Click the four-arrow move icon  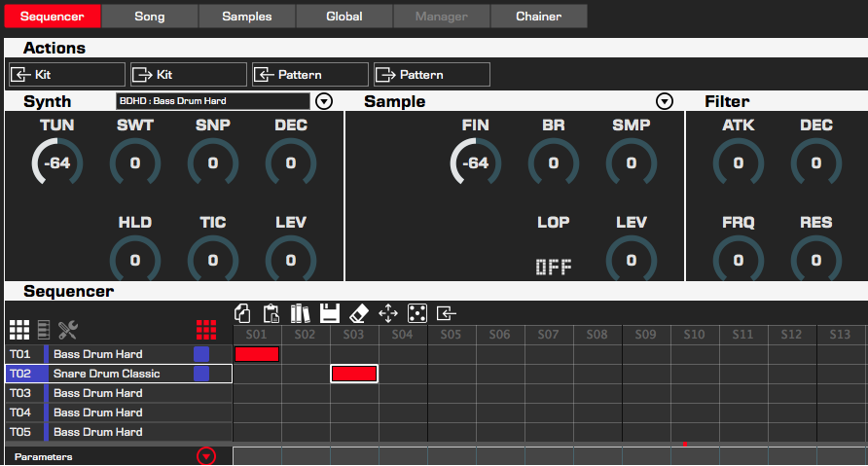click(387, 313)
